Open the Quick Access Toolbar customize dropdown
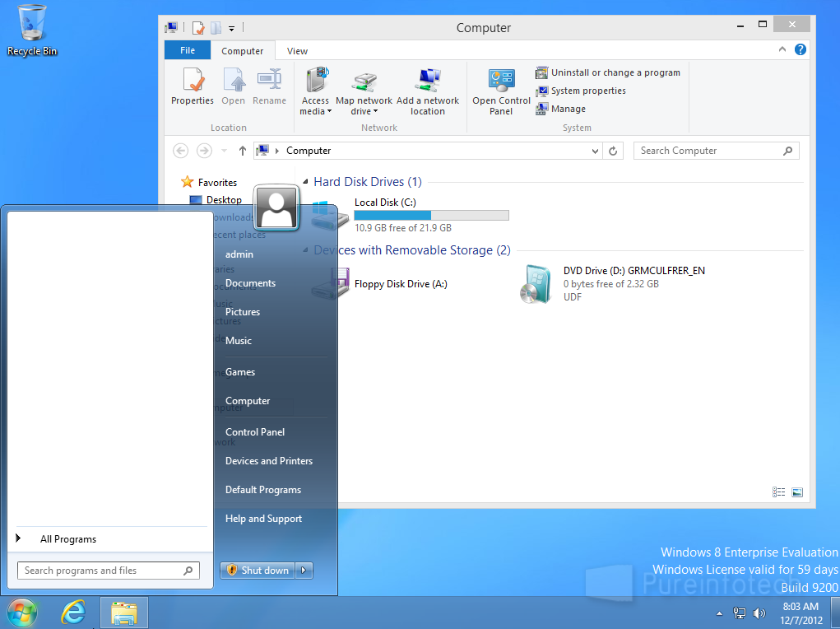The height and width of the screenshot is (629, 840). (231, 28)
